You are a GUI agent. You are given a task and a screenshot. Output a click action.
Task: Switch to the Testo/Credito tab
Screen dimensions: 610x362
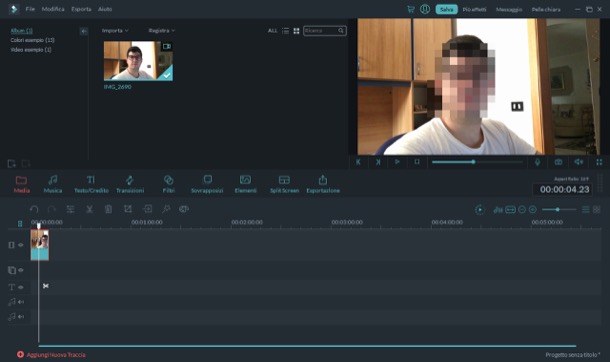(91, 184)
